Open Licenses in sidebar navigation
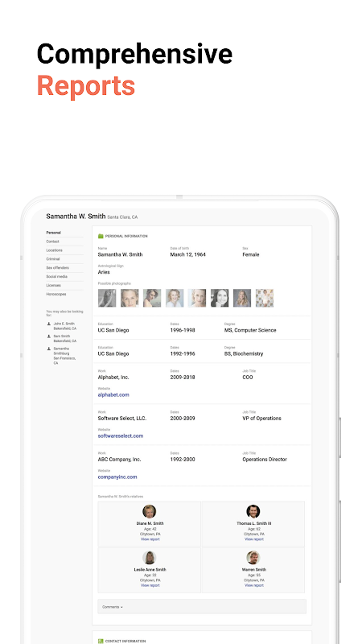Image resolution: width=362 pixels, height=644 pixels. tap(53, 285)
